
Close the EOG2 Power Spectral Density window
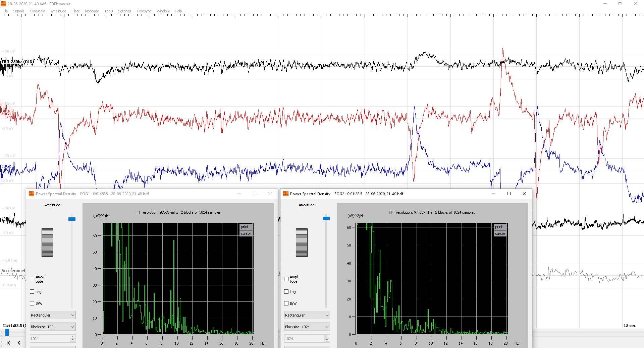524,194
